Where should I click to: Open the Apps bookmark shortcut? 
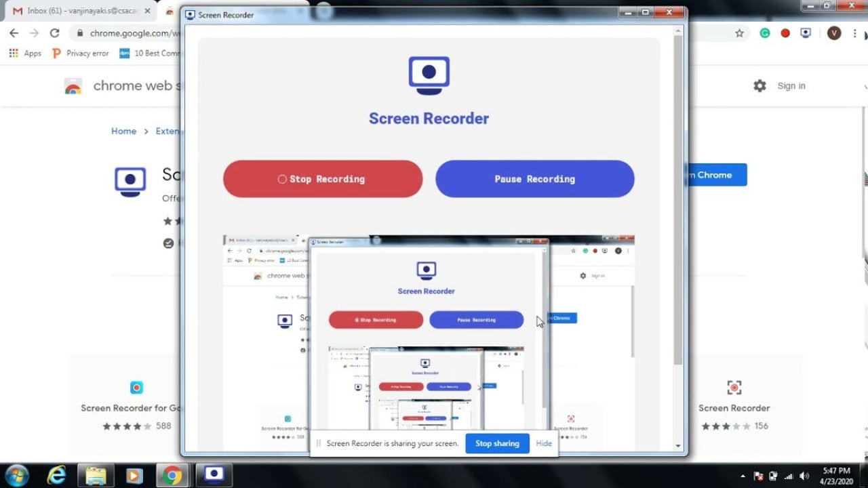coord(25,53)
